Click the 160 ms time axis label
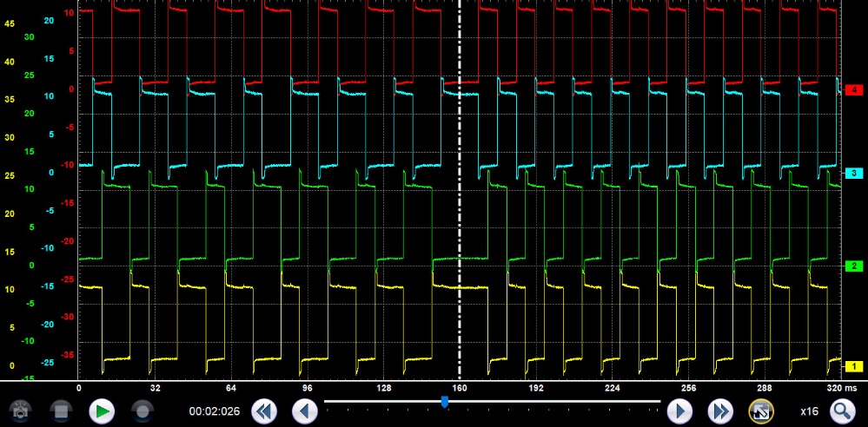The height and width of the screenshot is (427, 868). [460, 387]
